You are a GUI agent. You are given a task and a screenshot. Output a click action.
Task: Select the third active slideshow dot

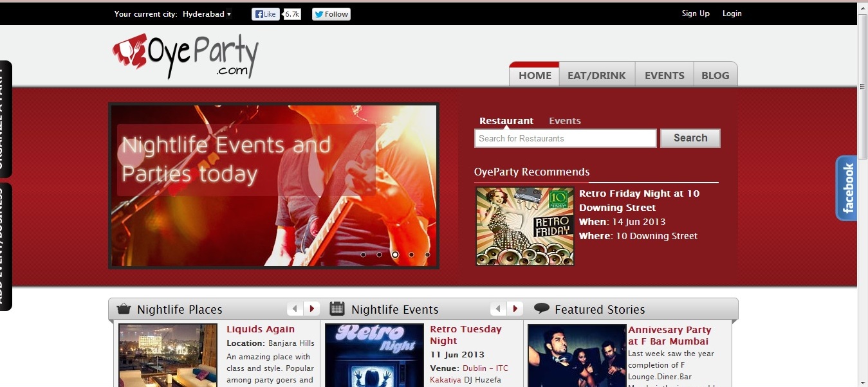click(x=395, y=255)
